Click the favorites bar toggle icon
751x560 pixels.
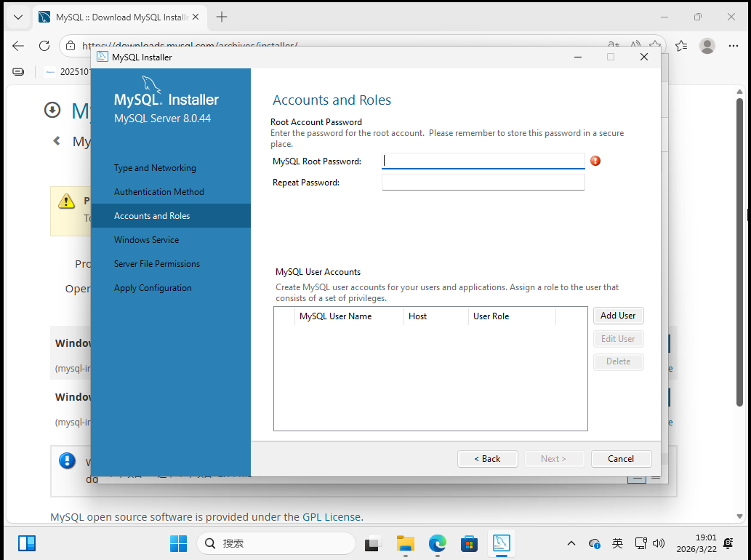[x=18, y=72]
